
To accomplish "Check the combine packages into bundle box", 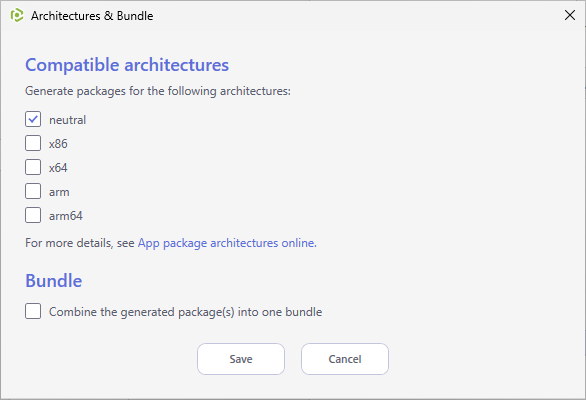I will click(33, 311).
